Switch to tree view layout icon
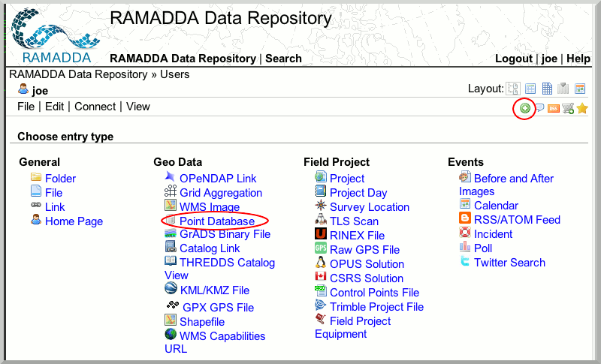This screenshot has width=601, height=364. tap(514, 89)
